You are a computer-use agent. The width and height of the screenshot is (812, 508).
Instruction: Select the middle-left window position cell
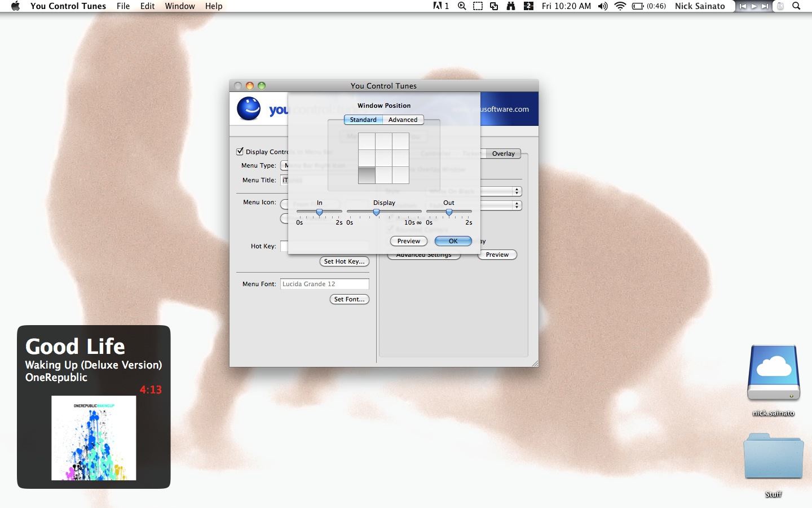coord(367,158)
